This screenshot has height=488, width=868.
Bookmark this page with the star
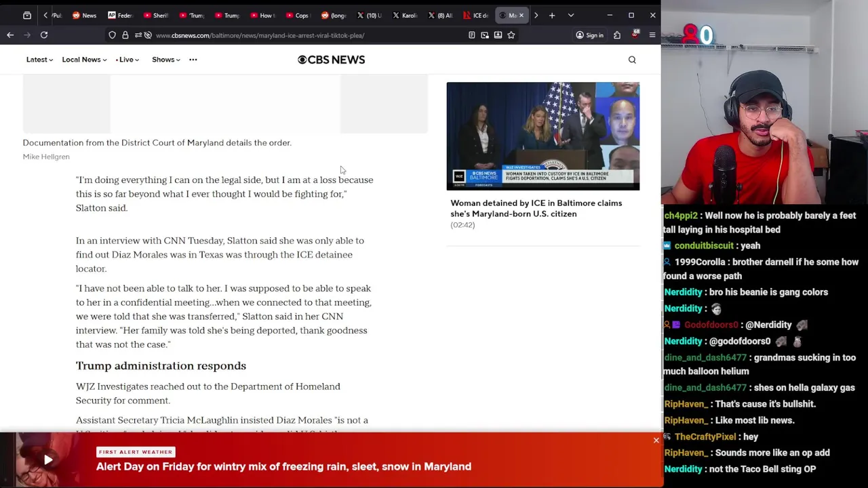(x=511, y=35)
